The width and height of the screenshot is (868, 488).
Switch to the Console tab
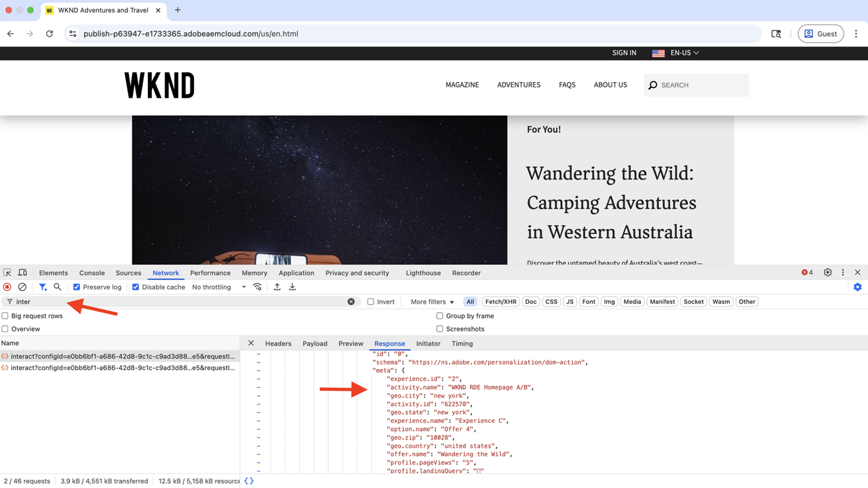[x=92, y=273]
